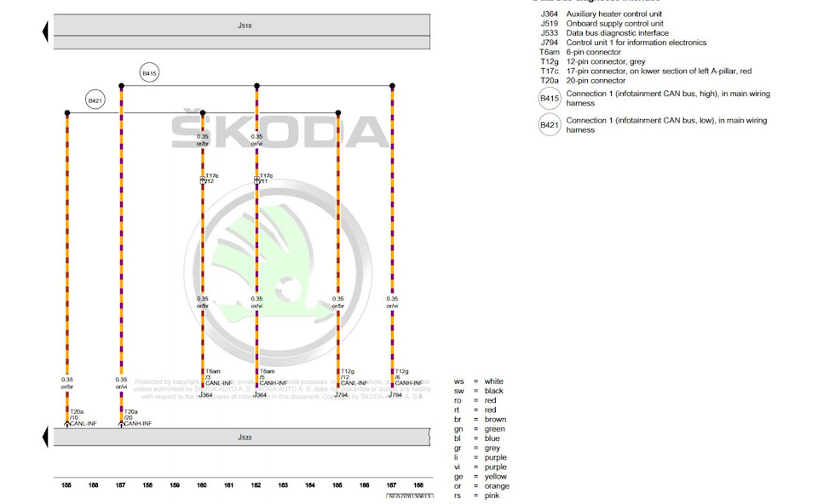The height and width of the screenshot is (504, 818).
Task: Select legend entry 'Auxiliary heater control unit'
Action: (x=614, y=14)
